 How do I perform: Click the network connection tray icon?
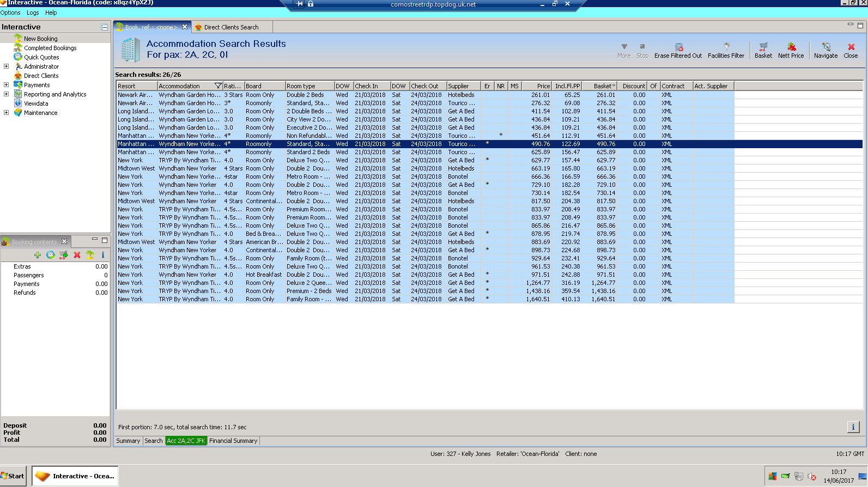(x=799, y=476)
